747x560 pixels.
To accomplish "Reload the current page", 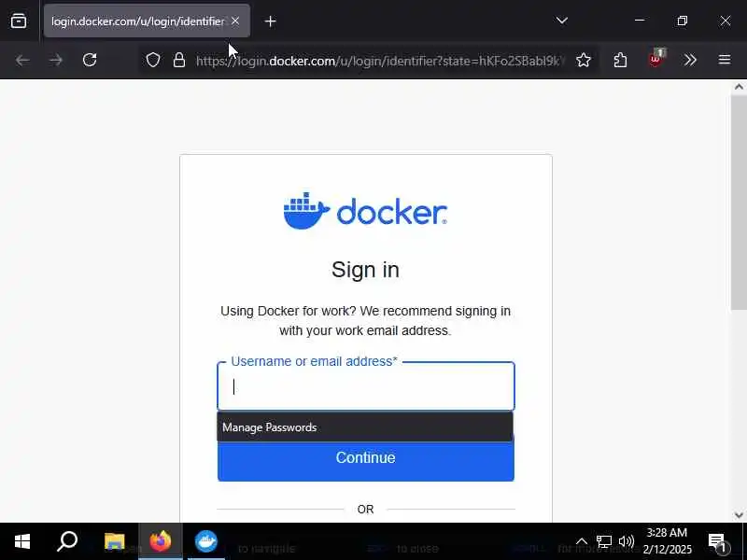I will tap(90, 61).
